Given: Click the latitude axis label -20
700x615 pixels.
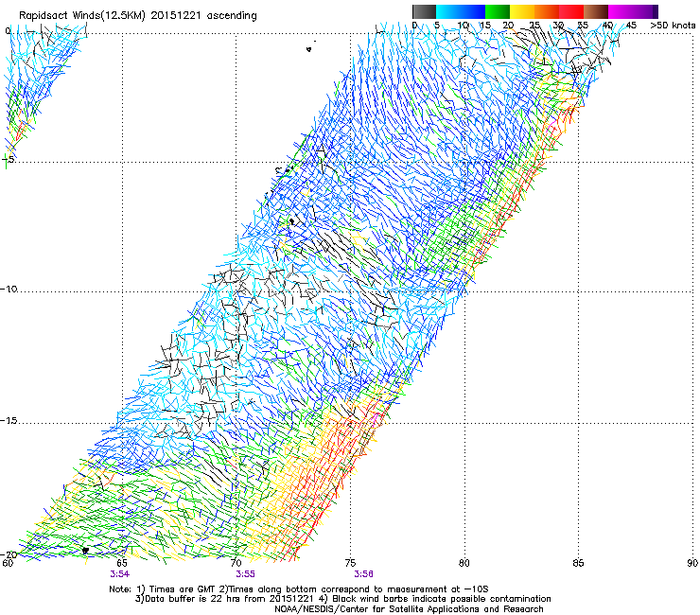Looking at the screenshot, I should click(9, 554).
